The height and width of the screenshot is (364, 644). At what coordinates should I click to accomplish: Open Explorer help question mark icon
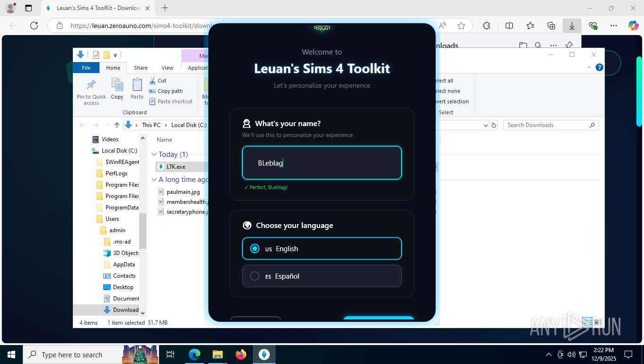(x=599, y=68)
